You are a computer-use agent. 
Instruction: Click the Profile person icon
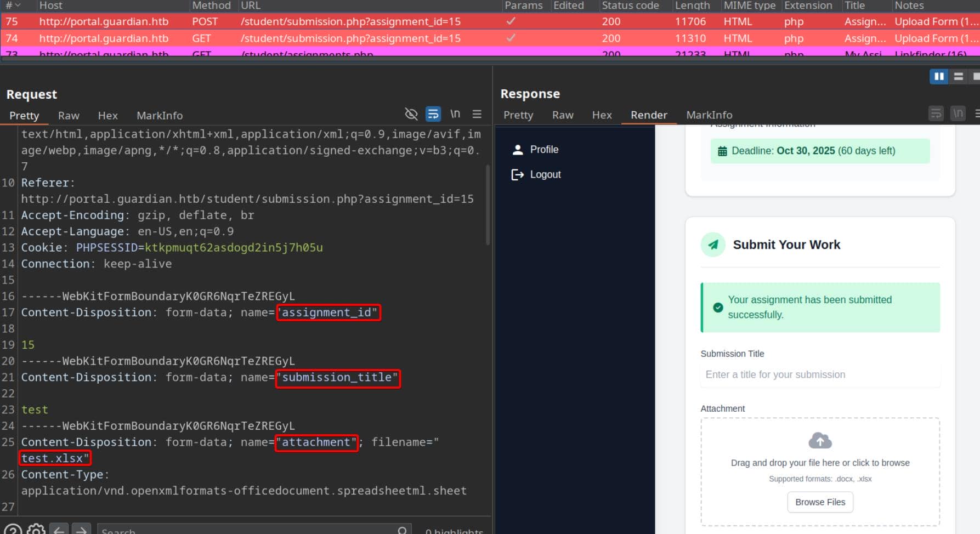tap(518, 150)
